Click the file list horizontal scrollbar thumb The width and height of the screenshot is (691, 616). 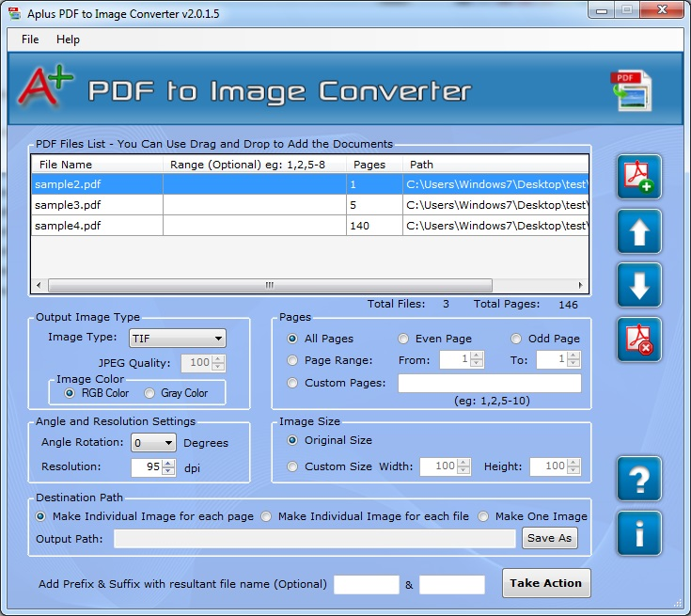point(270,285)
